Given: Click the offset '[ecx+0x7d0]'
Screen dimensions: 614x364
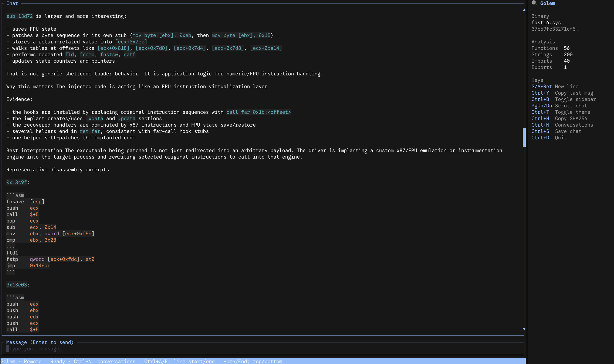Looking at the screenshot, I should pyautogui.click(x=151, y=48).
